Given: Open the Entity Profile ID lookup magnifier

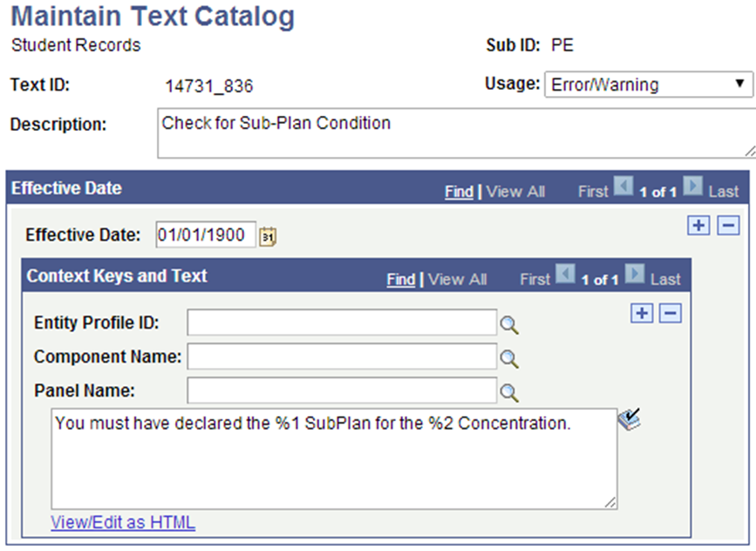Looking at the screenshot, I should 510,323.
